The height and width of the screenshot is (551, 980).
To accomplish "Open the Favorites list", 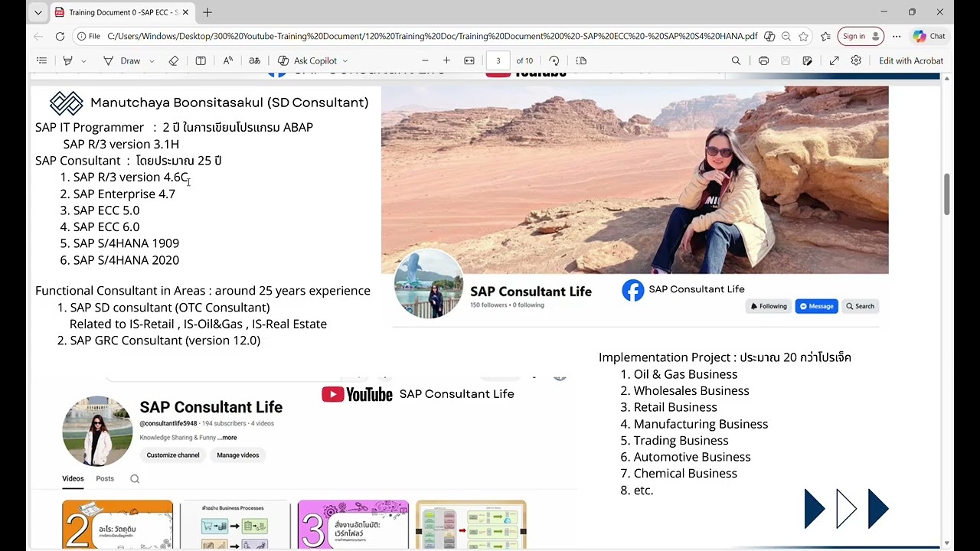I will (x=825, y=36).
